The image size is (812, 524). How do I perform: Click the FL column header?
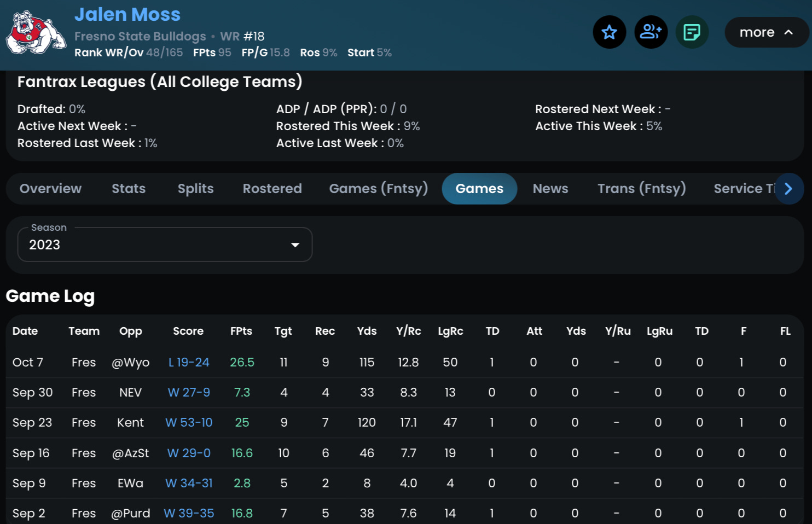785,331
